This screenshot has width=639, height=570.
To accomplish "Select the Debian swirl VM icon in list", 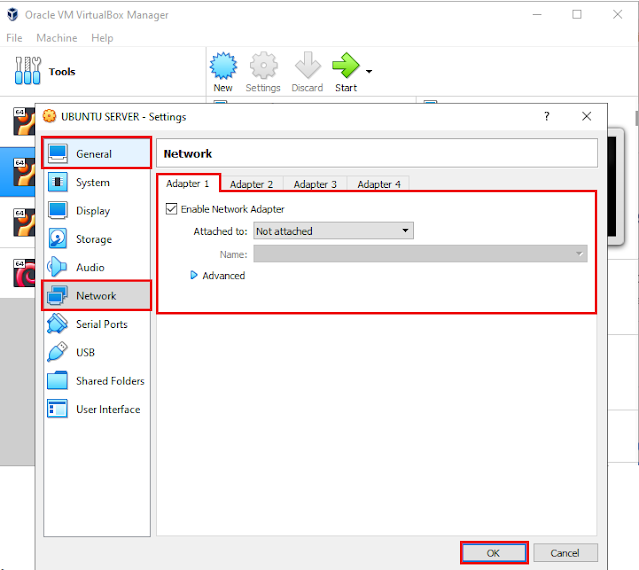I will [24, 273].
